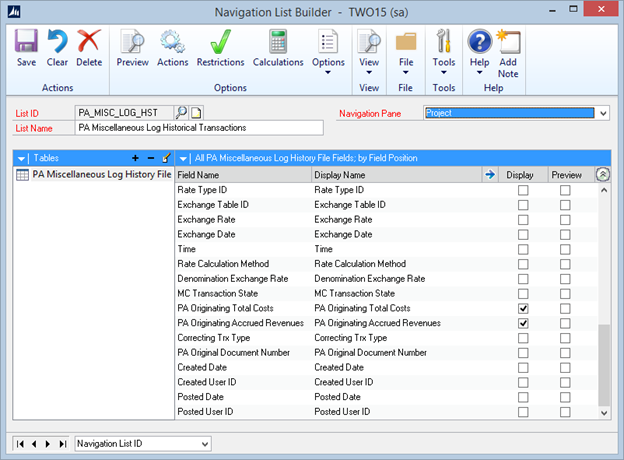
Task: Go to last record navigation button
Action: [62, 443]
